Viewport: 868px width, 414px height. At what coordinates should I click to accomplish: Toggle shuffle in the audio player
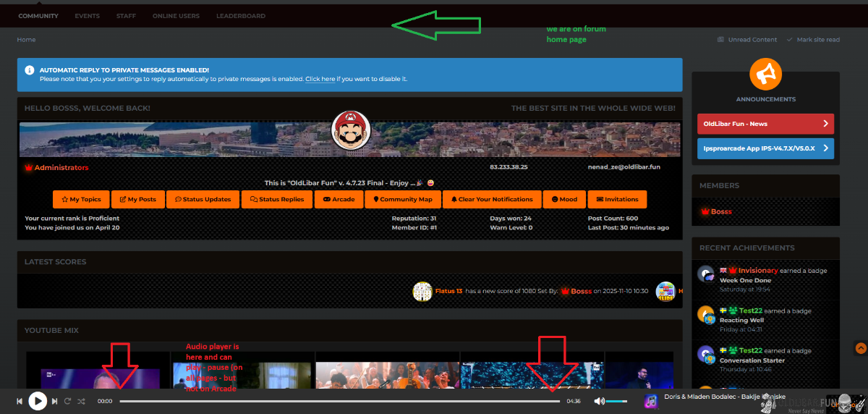tap(81, 401)
